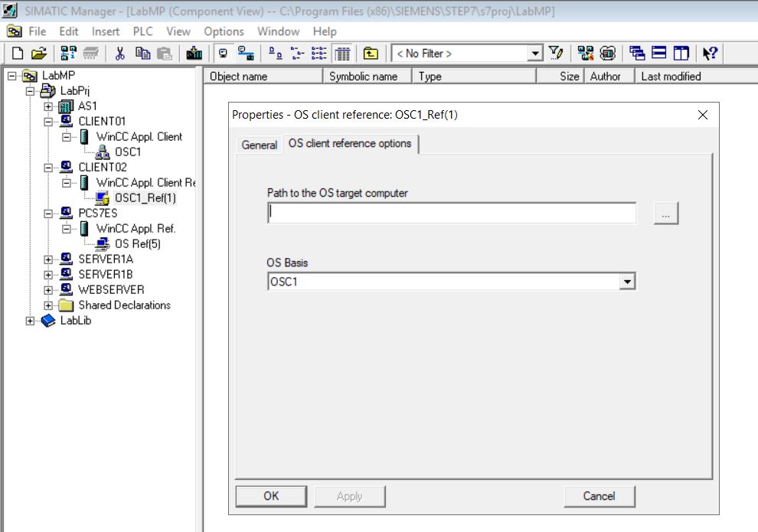Click the New project toolbar icon
The image size is (758, 532).
18,53
